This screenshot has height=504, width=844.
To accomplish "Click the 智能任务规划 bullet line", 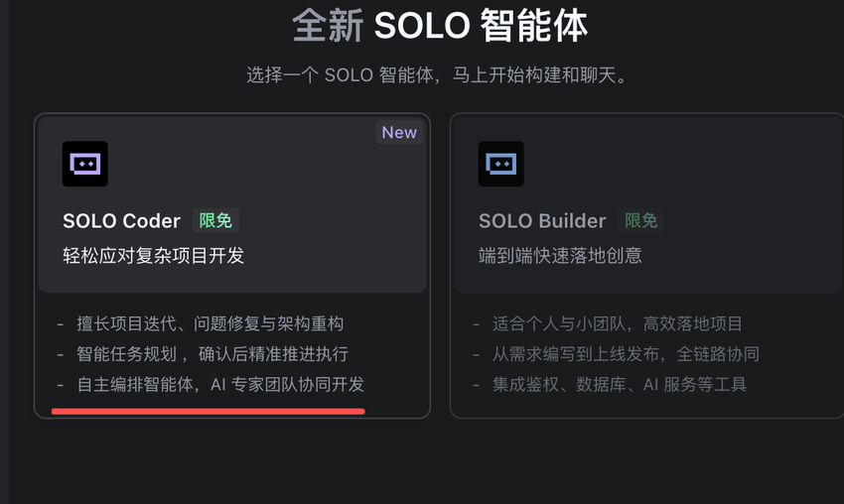I will click(212, 354).
